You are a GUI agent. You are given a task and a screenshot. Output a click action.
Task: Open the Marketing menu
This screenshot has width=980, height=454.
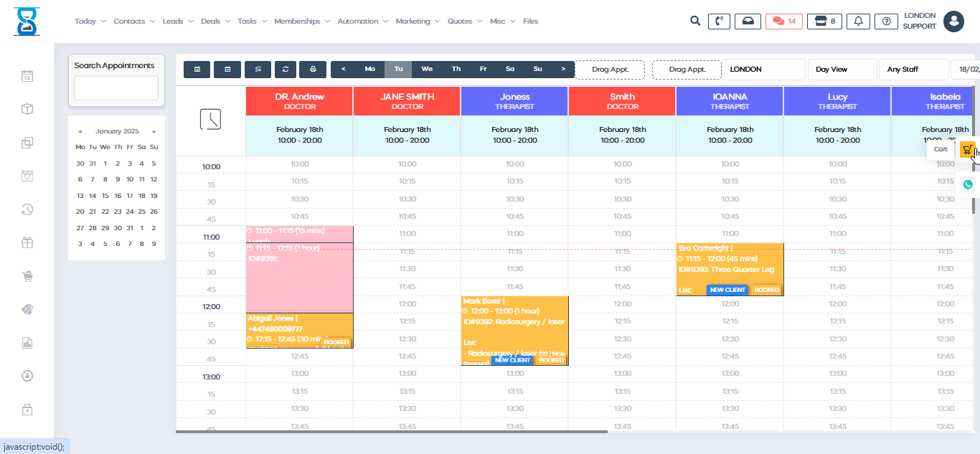coord(418,22)
